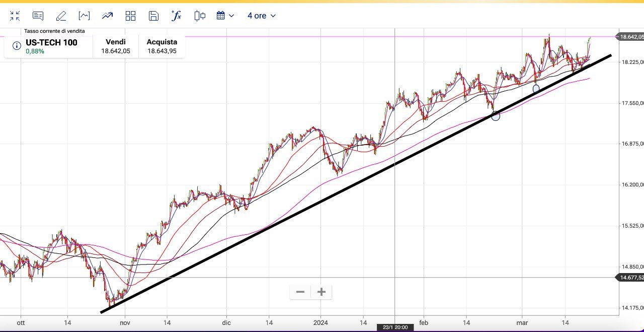The height and width of the screenshot is (332, 644).
Task: Switch the candlestick chart style icon
Action: 200,16
